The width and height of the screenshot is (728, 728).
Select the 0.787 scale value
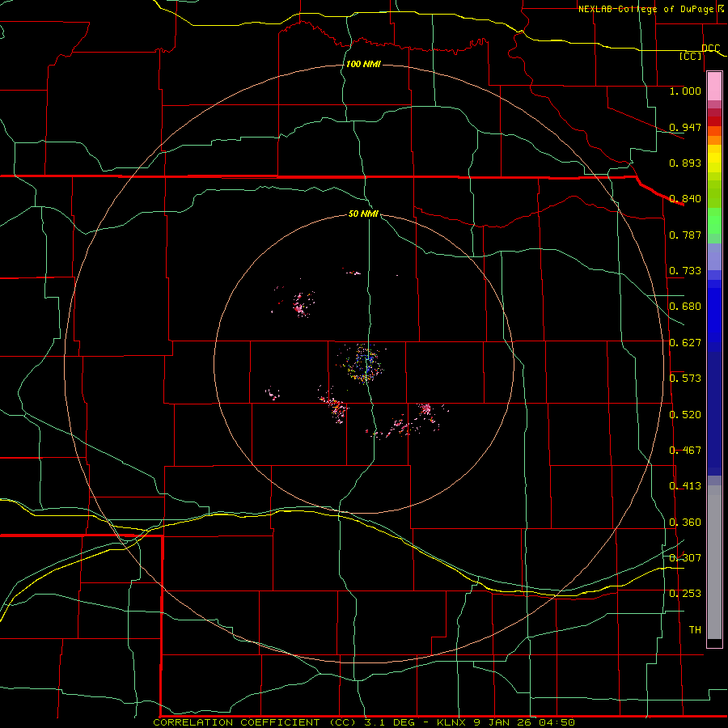[685, 235]
